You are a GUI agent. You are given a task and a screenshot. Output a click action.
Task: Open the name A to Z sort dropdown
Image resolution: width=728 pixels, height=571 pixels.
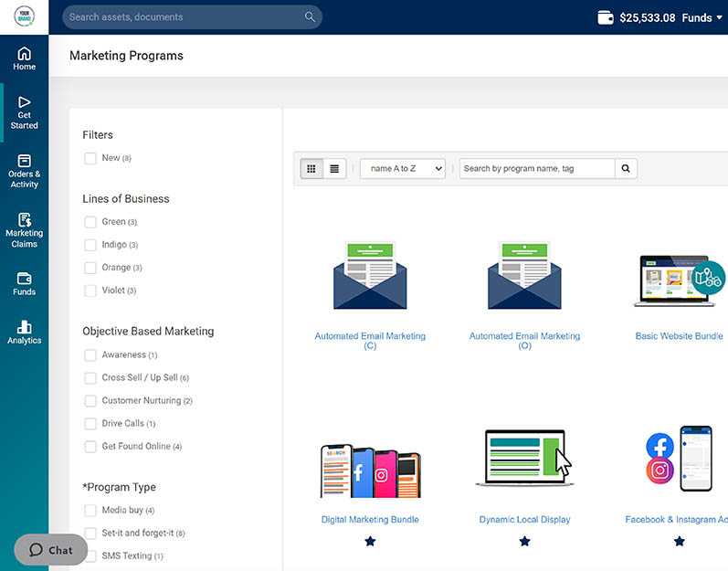(x=402, y=169)
